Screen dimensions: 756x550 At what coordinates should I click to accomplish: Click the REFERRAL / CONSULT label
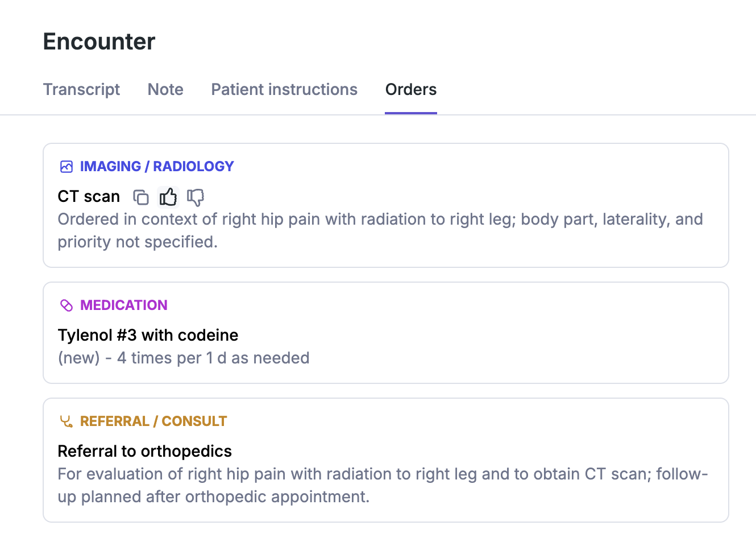click(153, 421)
